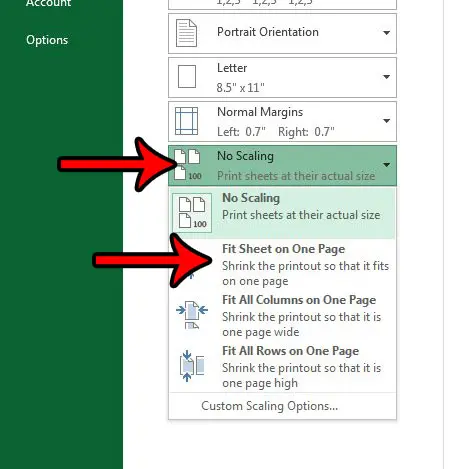The image size is (458, 469).
Task: Choose Fit All Columns on One Page
Action: pos(282,316)
